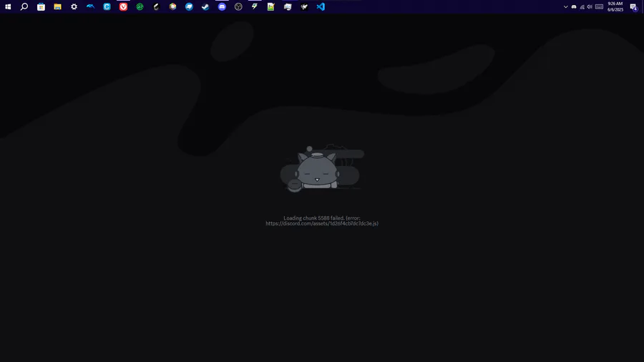Open the network status tray icon
Viewport: 644px width, 362px height.
(x=582, y=7)
